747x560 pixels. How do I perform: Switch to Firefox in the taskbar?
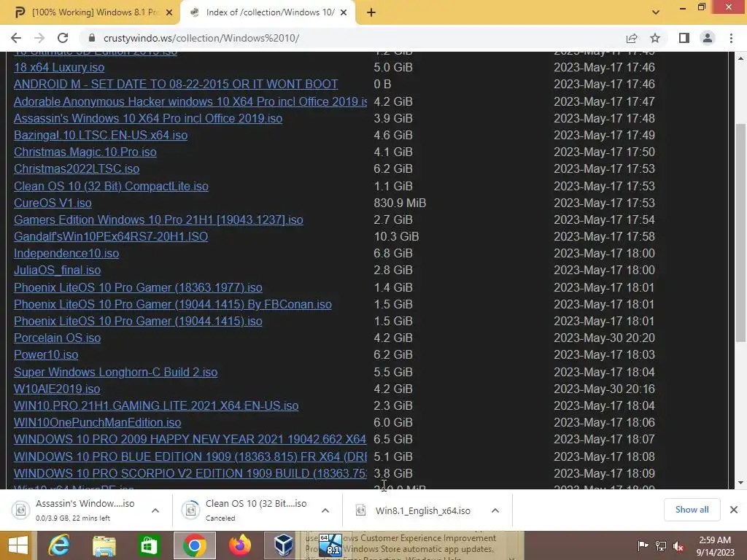(240, 545)
